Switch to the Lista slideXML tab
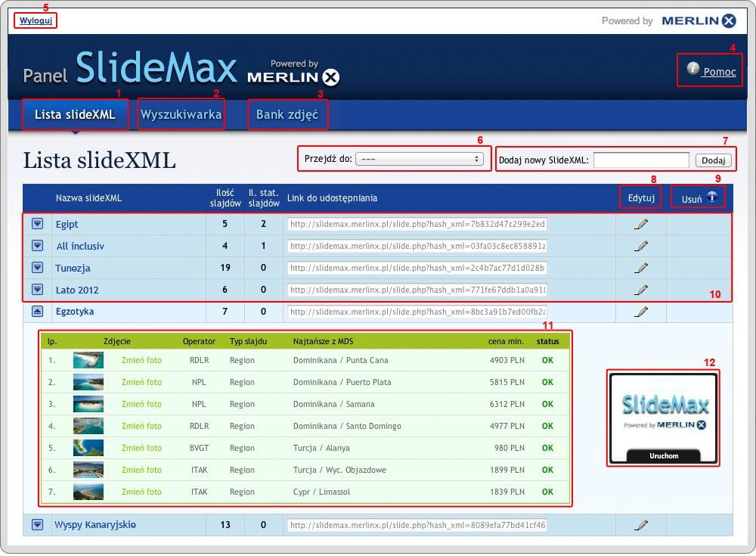Screen dimensions: 756x556 pyautogui.click(x=75, y=114)
